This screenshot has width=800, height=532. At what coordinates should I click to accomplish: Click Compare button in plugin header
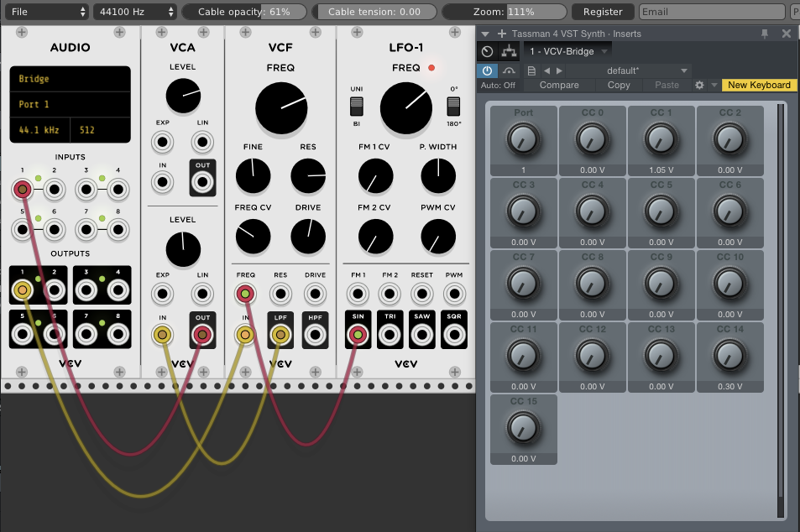tap(559, 86)
